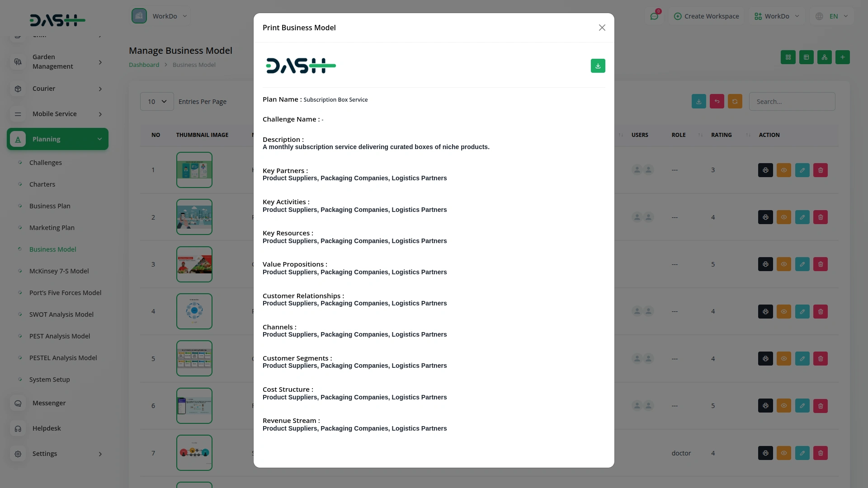
Task: Click print icon in row 1
Action: (765, 170)
